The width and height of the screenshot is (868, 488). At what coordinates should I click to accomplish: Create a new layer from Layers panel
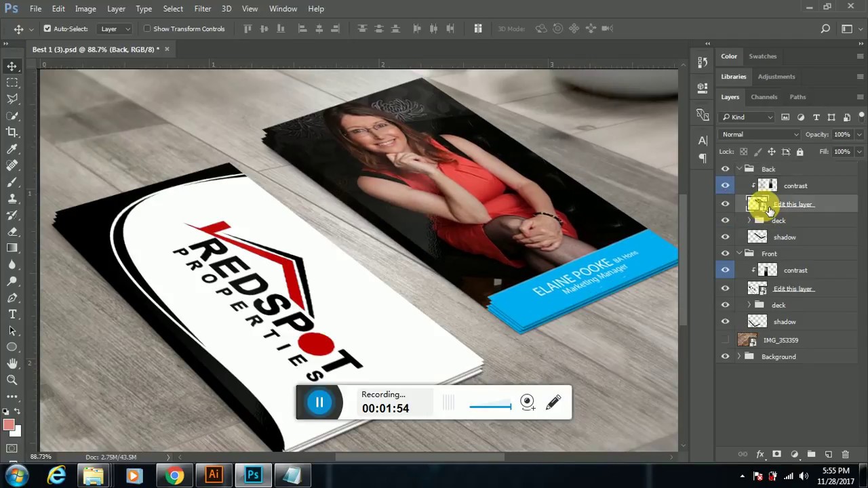[828, 454]
